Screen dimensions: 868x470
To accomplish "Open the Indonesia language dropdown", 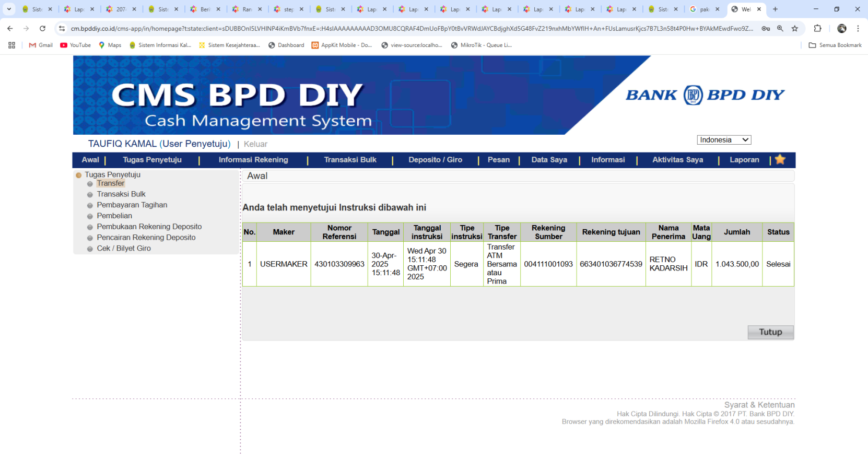I will pyautogui.click(x=724, y=140).
